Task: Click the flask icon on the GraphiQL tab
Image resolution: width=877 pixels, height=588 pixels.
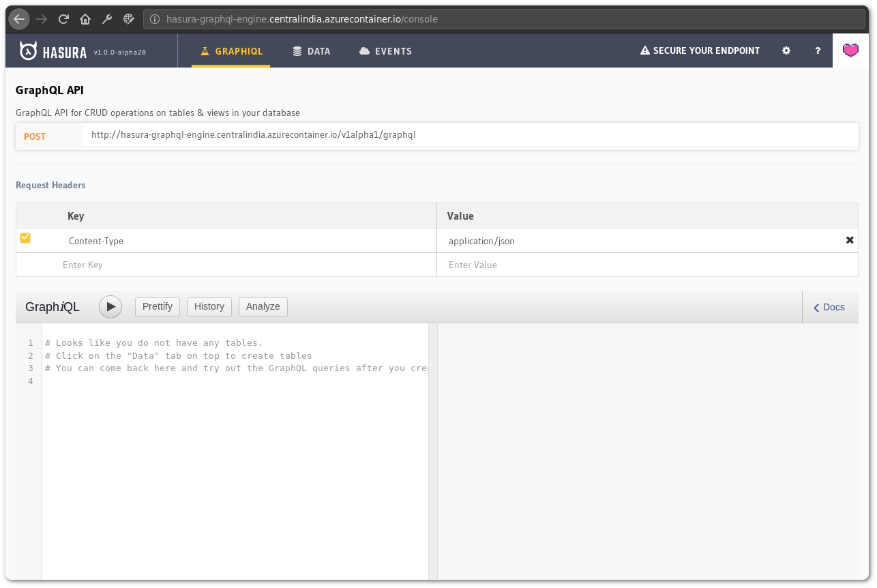Action: [205, 51]
